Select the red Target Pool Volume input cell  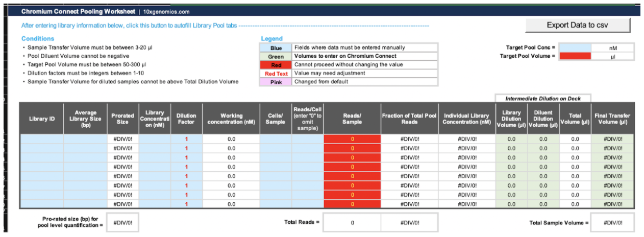coord(575,56)
